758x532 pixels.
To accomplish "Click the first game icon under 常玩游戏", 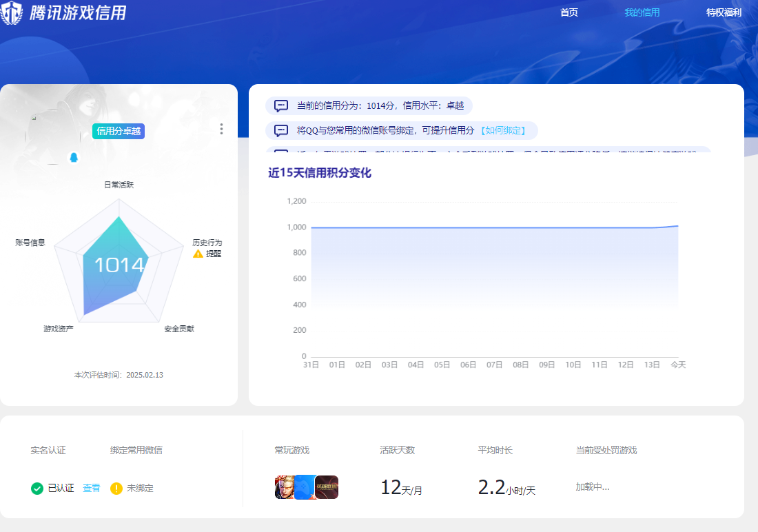I will click(284, 487).
